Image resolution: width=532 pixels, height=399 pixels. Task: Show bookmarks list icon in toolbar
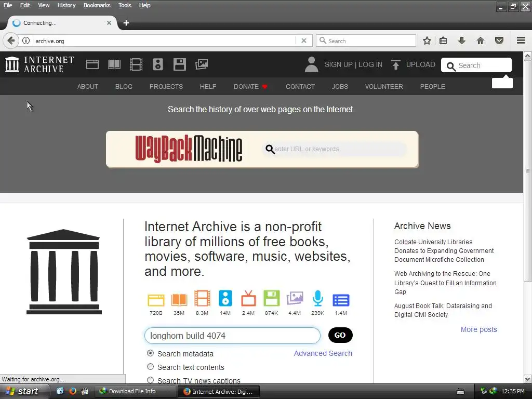(443, 41)
